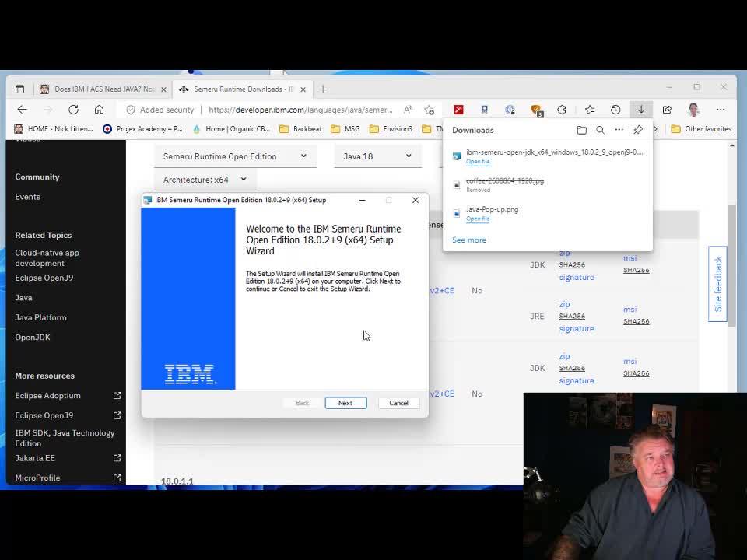Pin the Downloads panel
Image resolution: width=747 pixels, height=560 pixels.
click(x=638, y=130)
